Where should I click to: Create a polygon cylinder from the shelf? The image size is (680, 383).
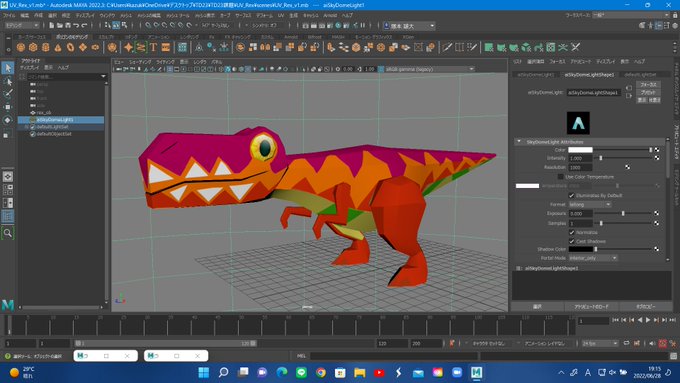(x=46, y=47)
